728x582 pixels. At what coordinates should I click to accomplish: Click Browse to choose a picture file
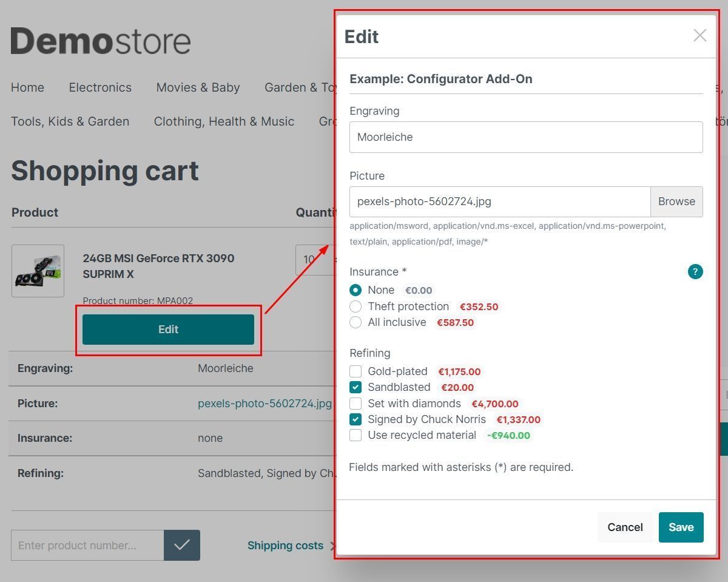[676, 201]
